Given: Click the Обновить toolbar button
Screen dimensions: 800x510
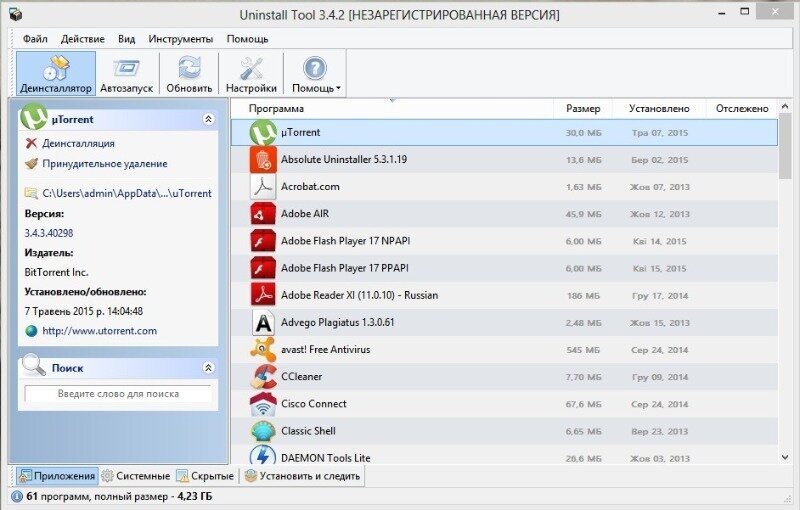Looking at the screenshot, I should 189,73.
